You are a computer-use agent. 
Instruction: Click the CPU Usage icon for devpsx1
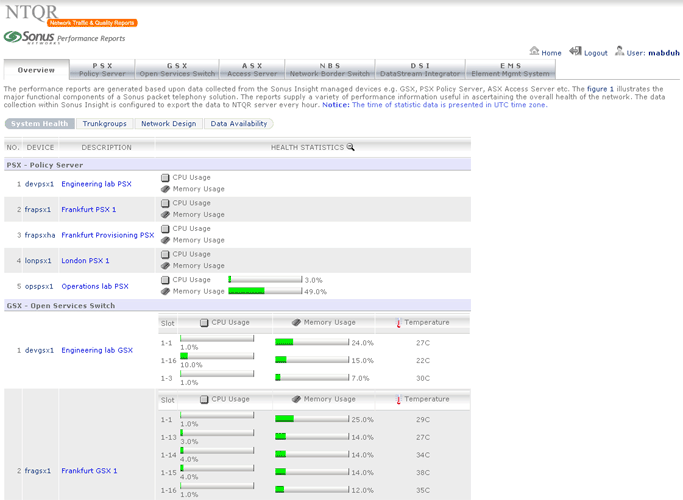pos(166,177)
